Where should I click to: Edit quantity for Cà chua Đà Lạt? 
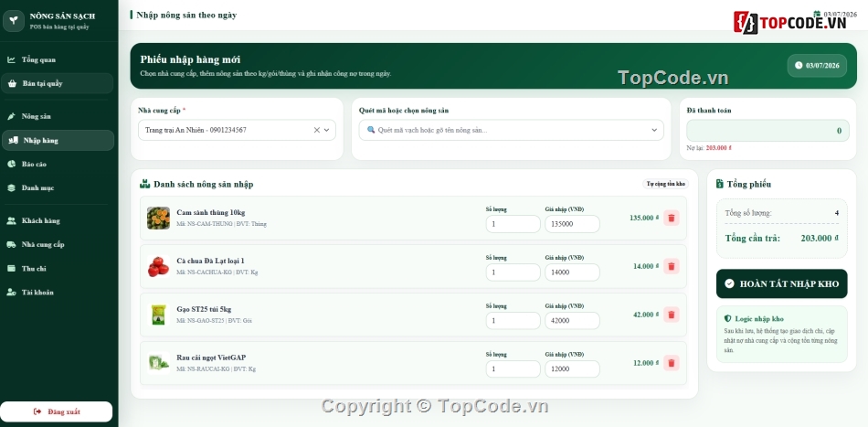pyautogui.click(x=513, y=272)
